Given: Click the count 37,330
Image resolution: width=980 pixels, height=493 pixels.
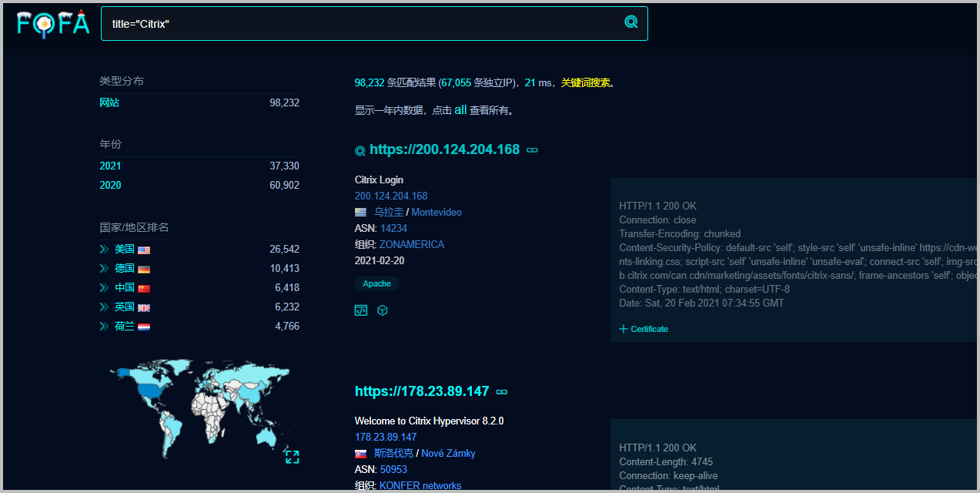Looking at the screenshot, I should pos(284,166).
